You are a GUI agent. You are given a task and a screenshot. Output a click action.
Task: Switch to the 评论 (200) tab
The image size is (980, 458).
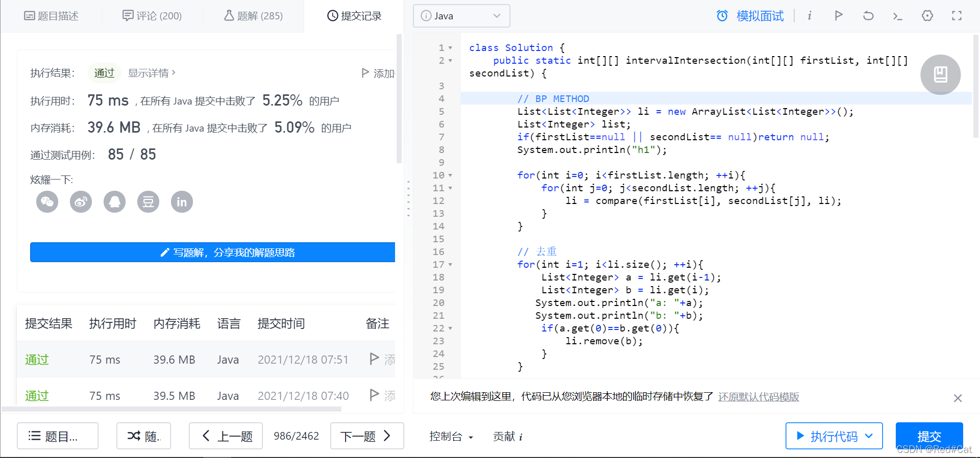(152, 16)
